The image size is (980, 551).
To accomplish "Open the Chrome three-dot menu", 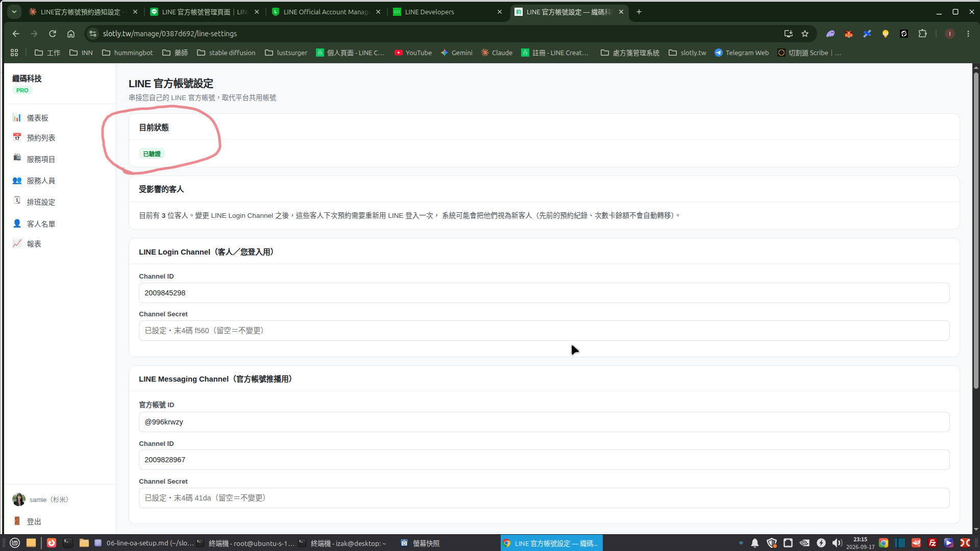I will click(968, 34).
